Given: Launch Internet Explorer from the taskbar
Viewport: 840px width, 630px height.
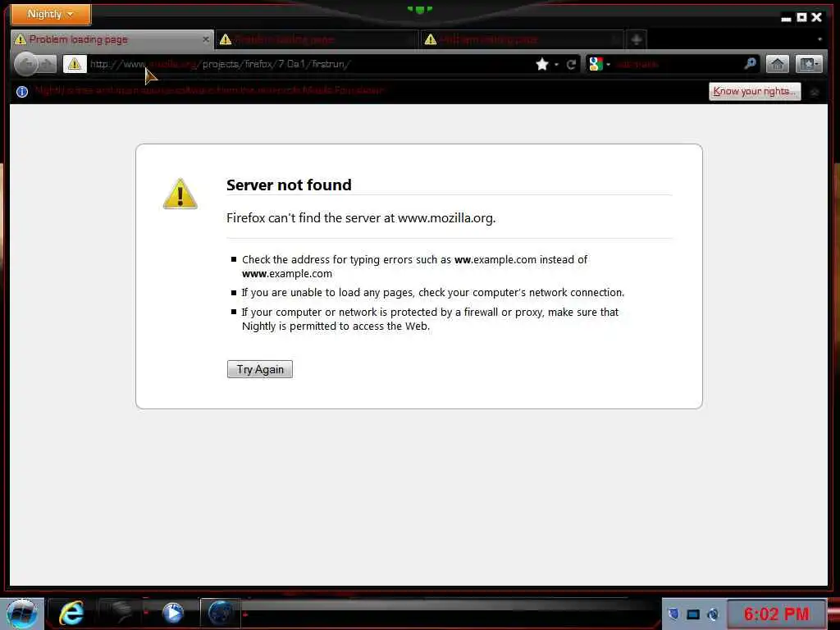Looking at the screenshot, I should pyautogui.click(x=71, y=614).
